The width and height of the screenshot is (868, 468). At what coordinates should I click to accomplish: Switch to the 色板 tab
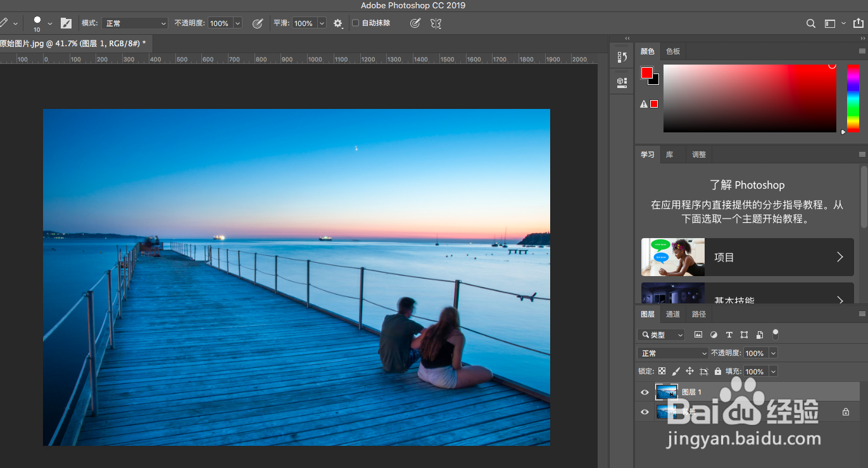point(672,51)
